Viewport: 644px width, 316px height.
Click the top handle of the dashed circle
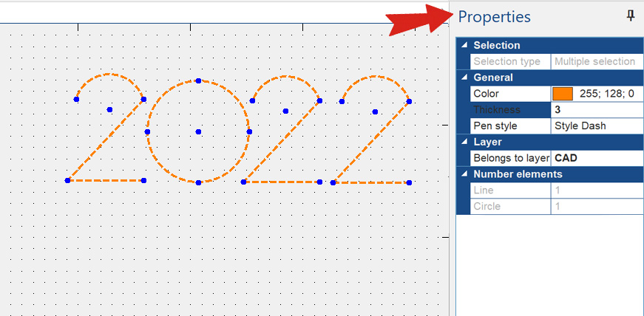click(x=198, y=81)
